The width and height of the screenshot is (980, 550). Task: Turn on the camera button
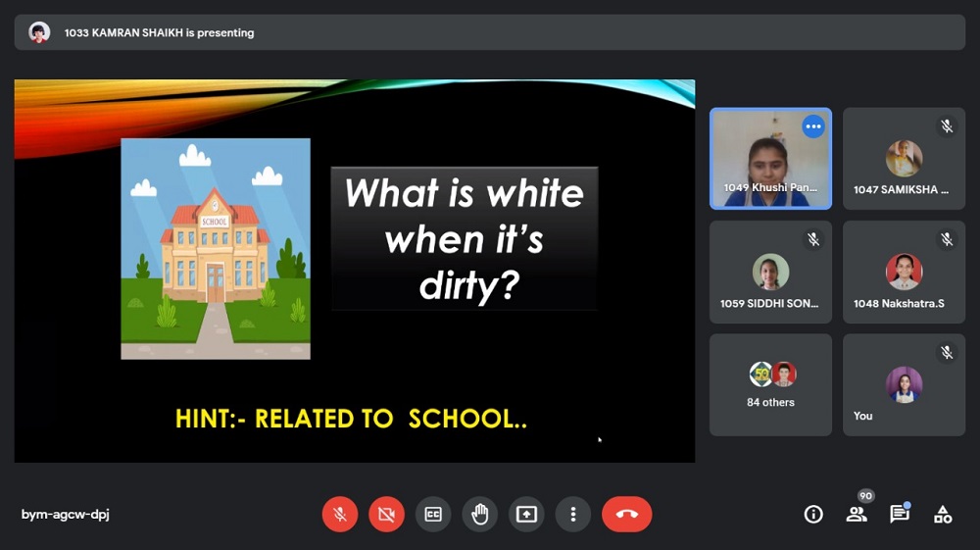point(387,515)
